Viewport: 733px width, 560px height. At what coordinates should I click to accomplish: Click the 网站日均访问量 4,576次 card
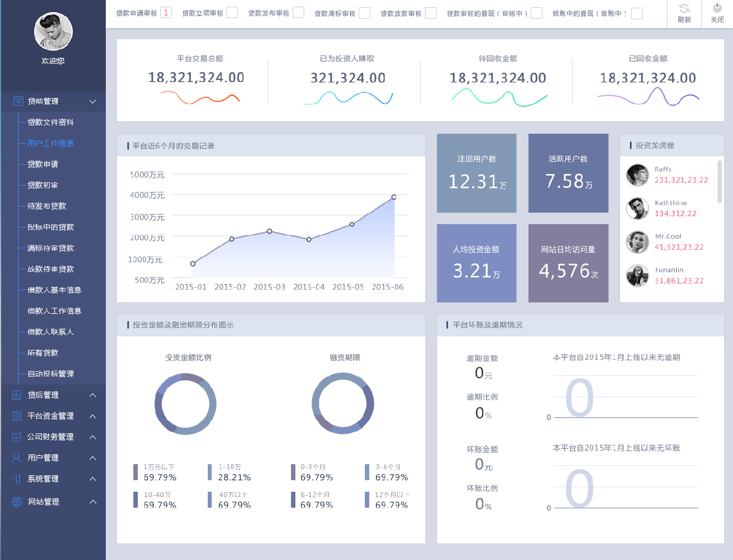[x=568, y=263]
